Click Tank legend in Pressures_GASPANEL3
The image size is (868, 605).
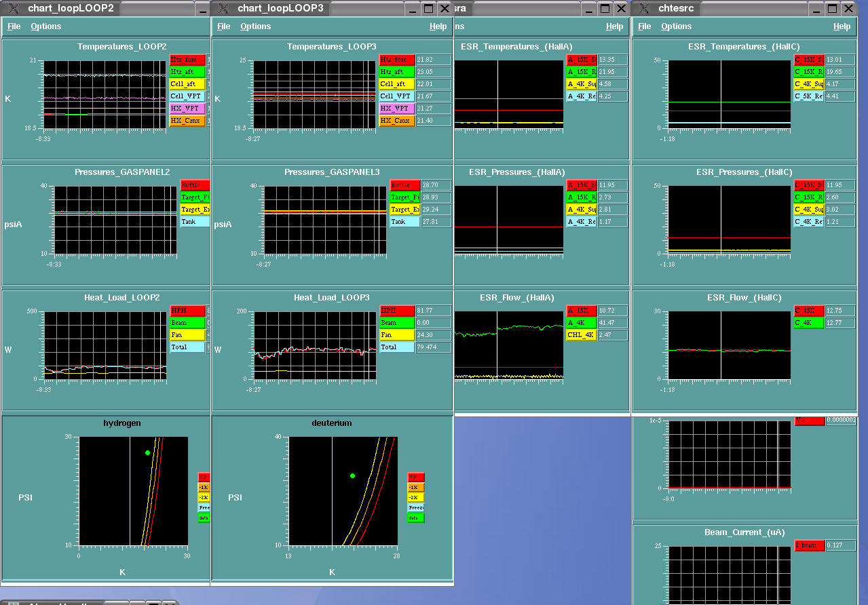pyautogui.click(x=405, y=222)
